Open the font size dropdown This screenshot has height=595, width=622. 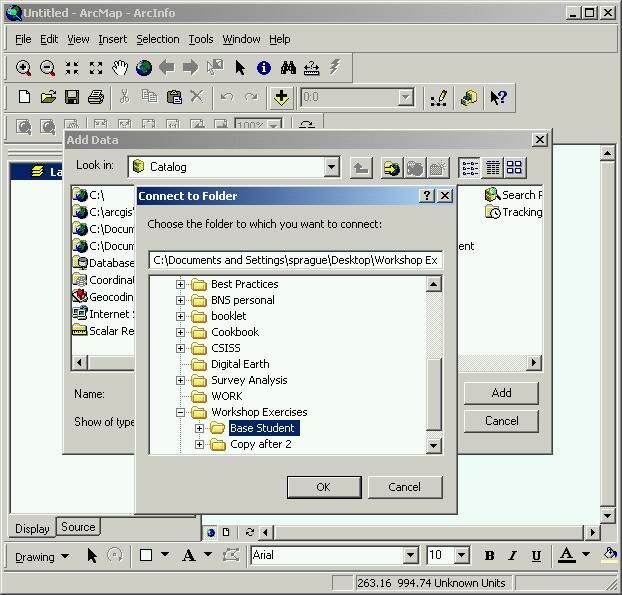(x=461, y=555)
